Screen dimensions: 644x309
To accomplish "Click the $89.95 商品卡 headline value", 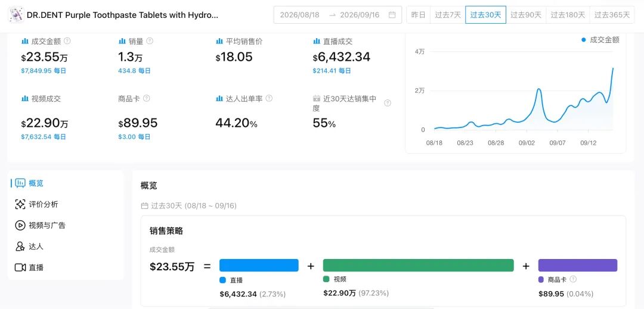I will (x=138, y=123).
